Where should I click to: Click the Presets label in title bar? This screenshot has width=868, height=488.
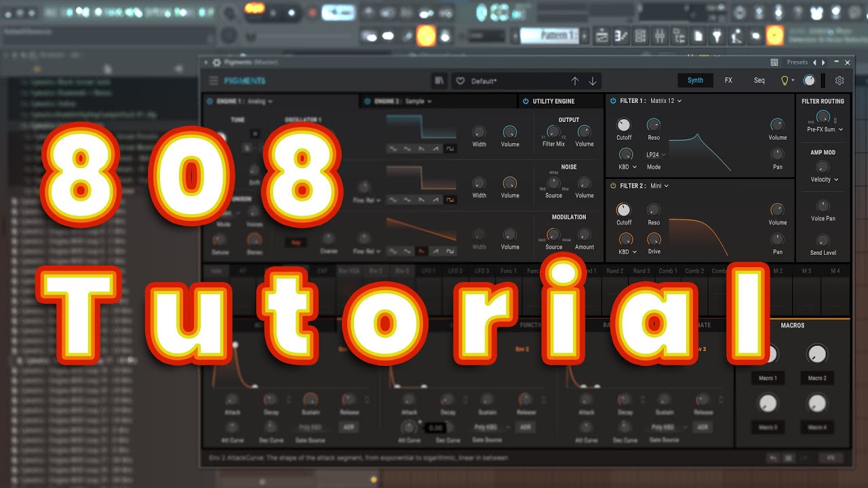coord(797,62)
